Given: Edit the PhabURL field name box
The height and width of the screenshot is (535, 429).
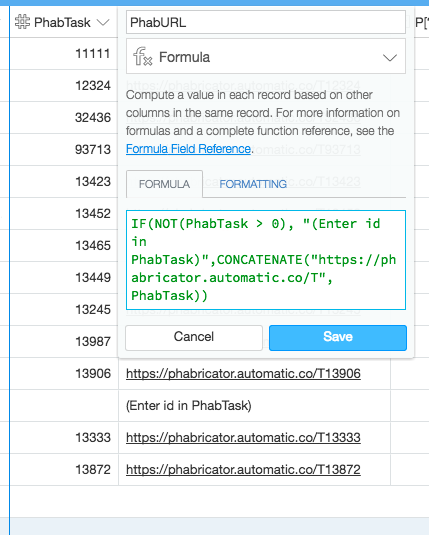Looking at the screenshot, I should [266, 23].
